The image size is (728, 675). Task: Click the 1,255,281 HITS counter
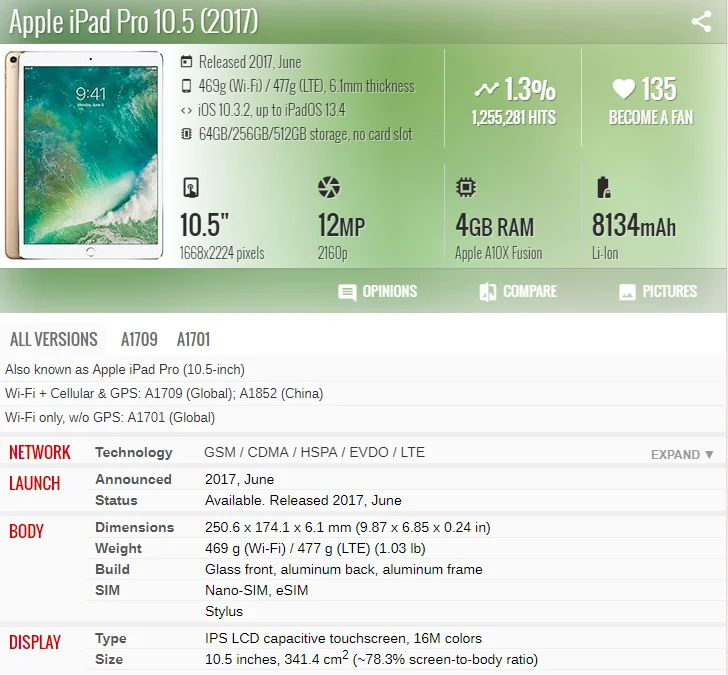point(514,118)
